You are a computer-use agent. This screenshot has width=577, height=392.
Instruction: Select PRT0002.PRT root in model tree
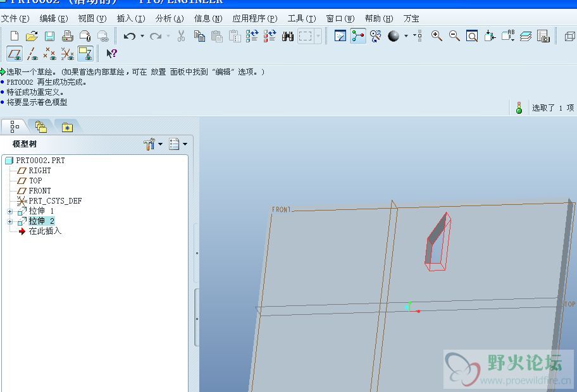pos(40,161)
